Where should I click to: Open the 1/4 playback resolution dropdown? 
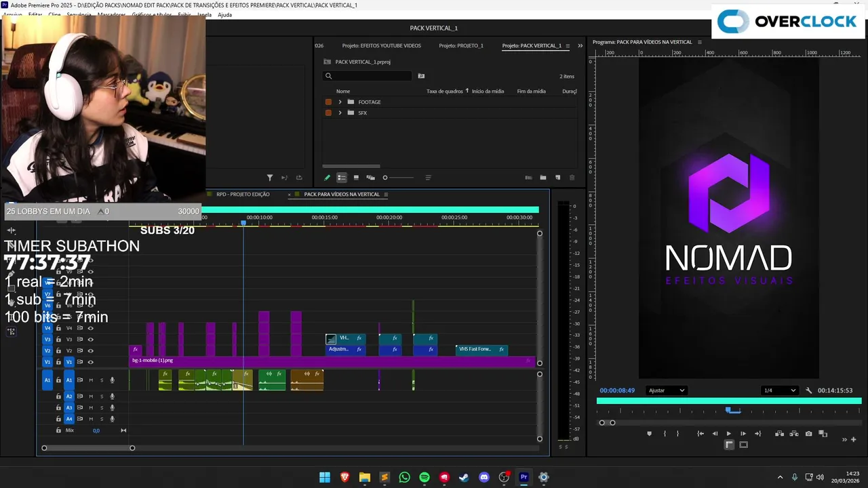(779, 390)
